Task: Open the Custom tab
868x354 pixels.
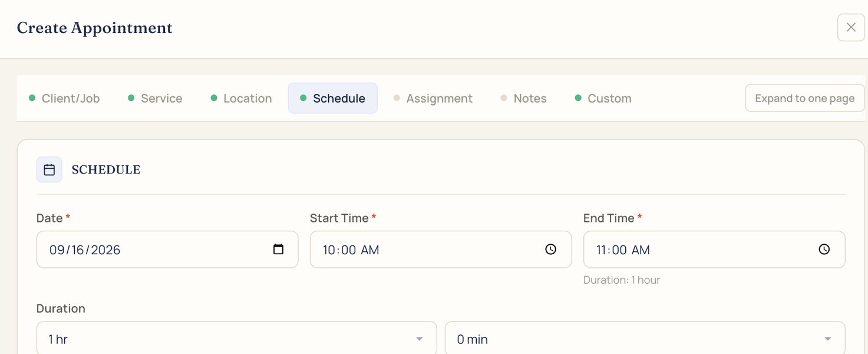Action: tap(603, 98)
